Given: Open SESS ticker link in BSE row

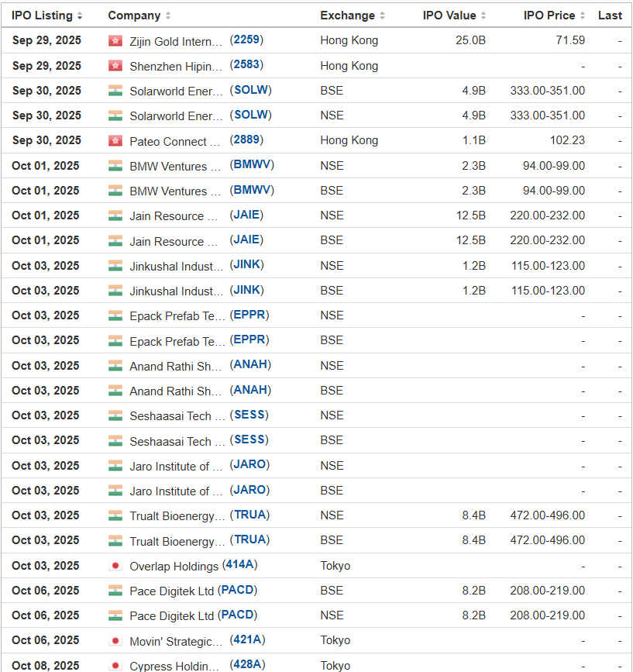Looking at the screenshot, I should point(249,439).
